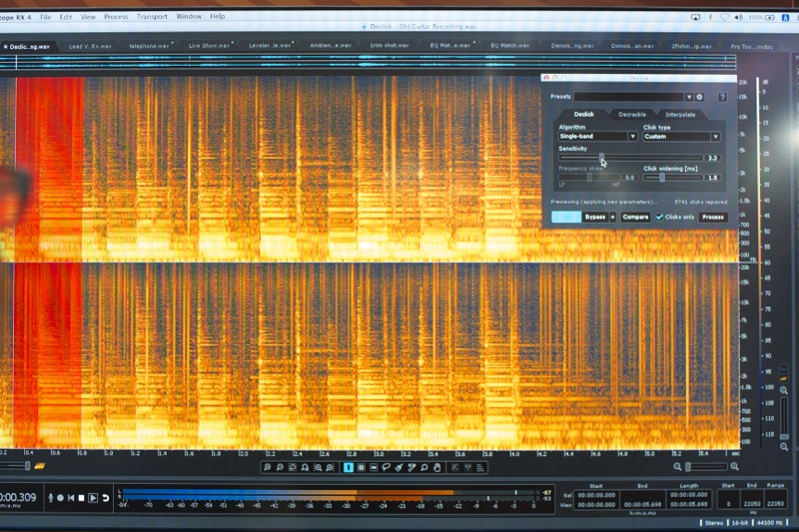
Task: Zoom in frequency with right-side magnifier
Action: coord(784,390)
